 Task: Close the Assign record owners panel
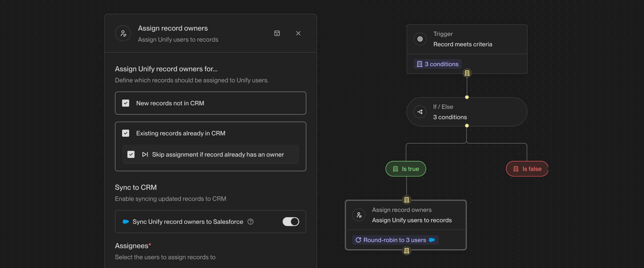(298, 33)
